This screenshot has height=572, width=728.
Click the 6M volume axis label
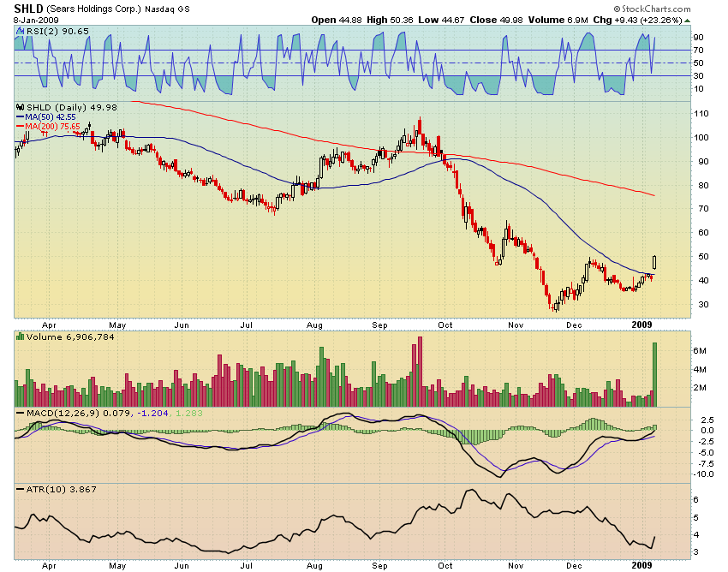[x=700, y=350]
